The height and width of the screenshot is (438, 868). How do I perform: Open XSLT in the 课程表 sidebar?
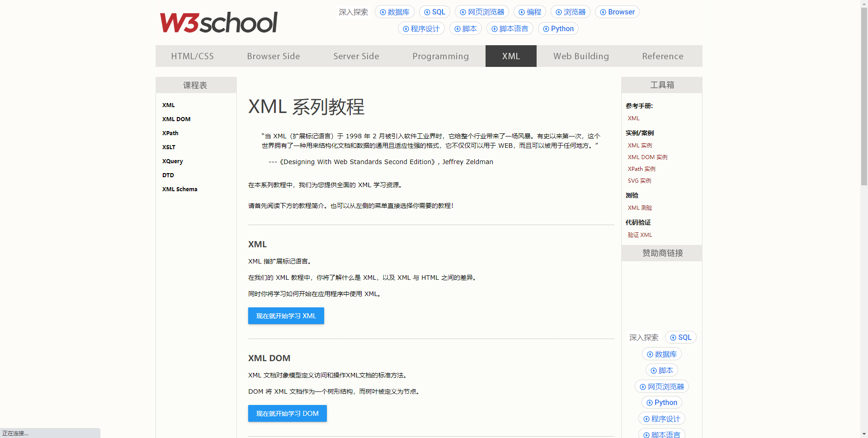point(169,147)
